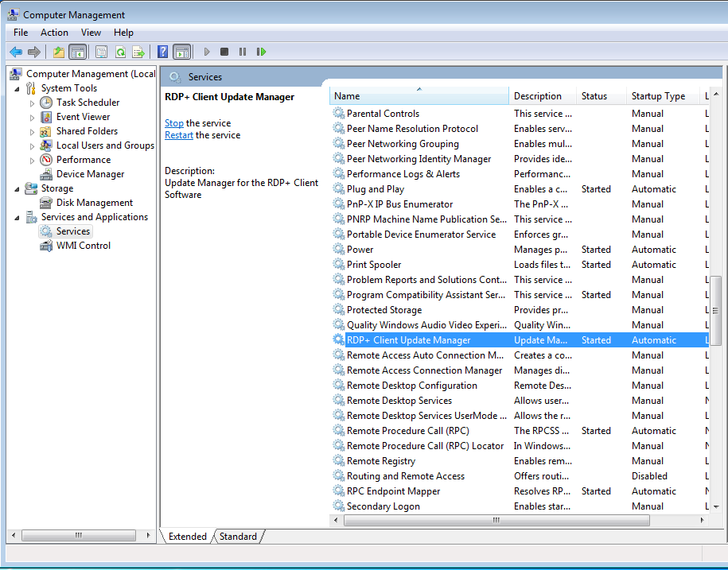Switch to the Standard tab
This screenshot has width=728, height=570.
[x=238, y=537]
